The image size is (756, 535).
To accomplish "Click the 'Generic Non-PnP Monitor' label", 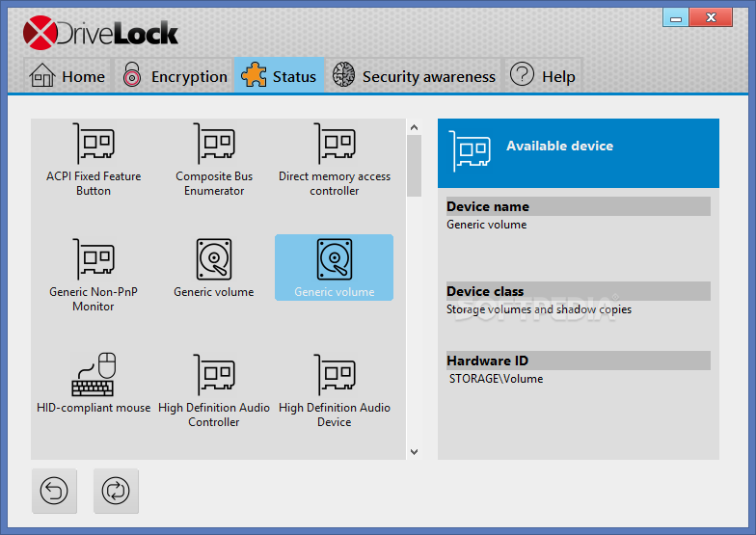I will tap(94, 299).
